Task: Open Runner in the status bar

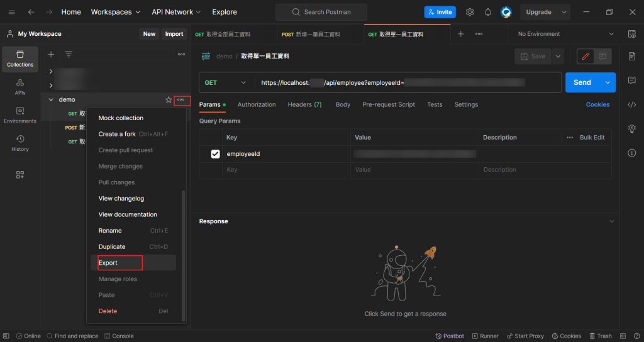Action: [x=485, y=336]
